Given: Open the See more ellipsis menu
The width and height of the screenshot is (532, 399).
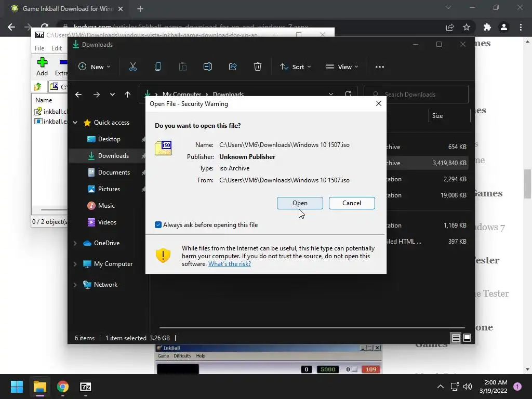Looking at the screenshot, I should click(380, 67).
